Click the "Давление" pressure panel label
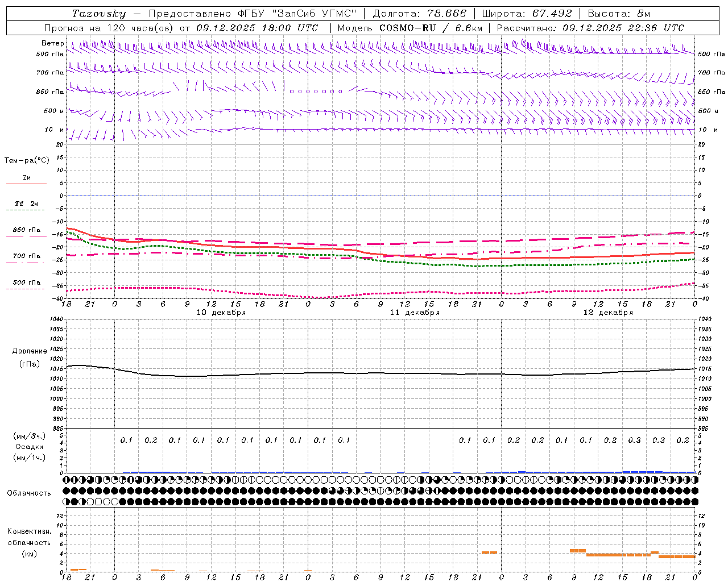The width and height of the screenshot is (728, 582). click(30, 351)
